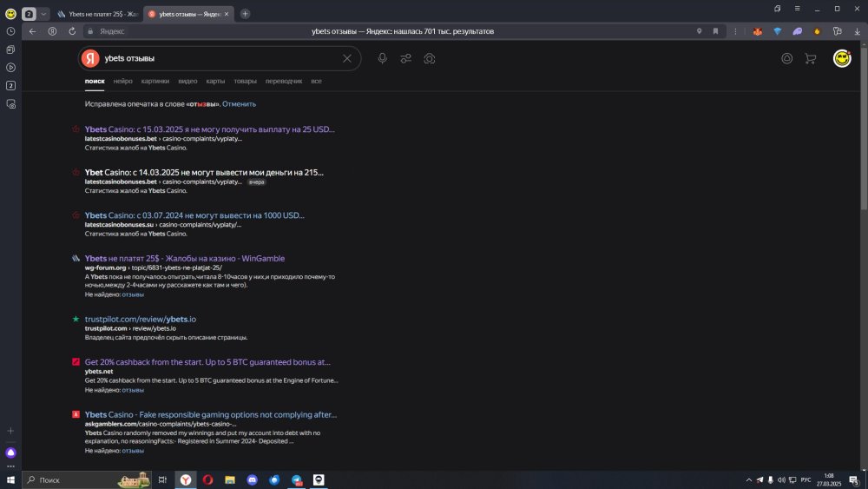Open the three-dot page options menu
The height and width of the screenshot is (489, 868).
tap(733, 31)
